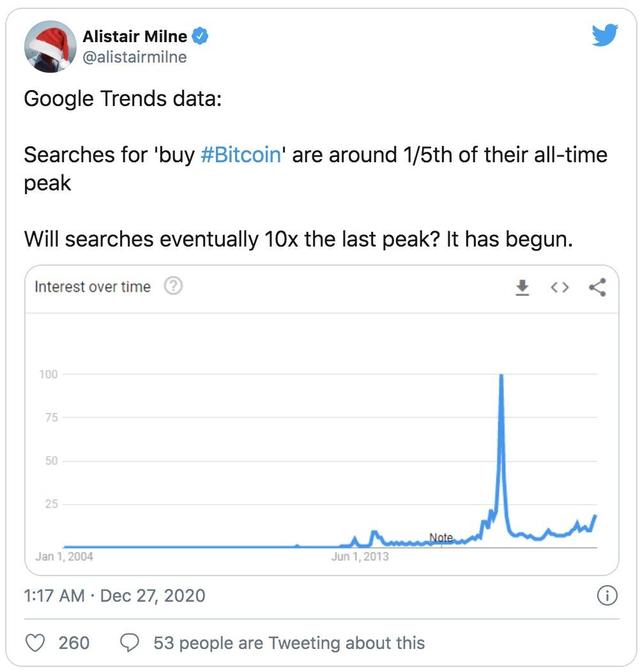Click the blue verified badge
The height and width of the screenshot is (672, 640).
click(200, 36)
